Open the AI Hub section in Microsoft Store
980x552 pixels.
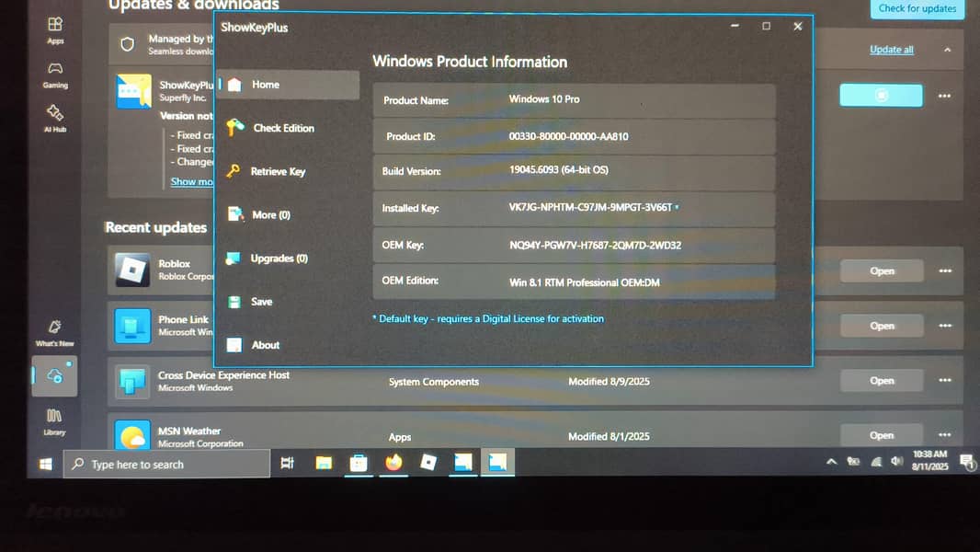[54, 121]
